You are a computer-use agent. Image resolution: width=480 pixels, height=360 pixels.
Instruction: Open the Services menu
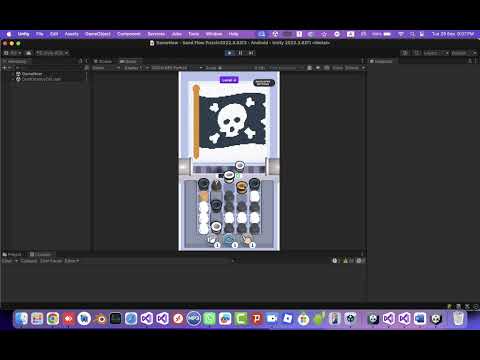click(156, 34)
